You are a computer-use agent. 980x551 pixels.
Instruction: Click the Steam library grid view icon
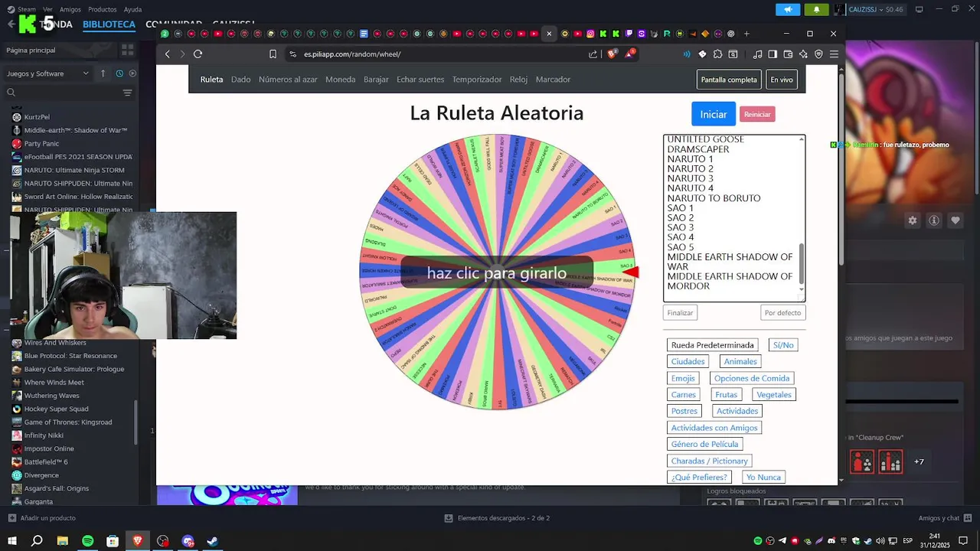point(127,50)
